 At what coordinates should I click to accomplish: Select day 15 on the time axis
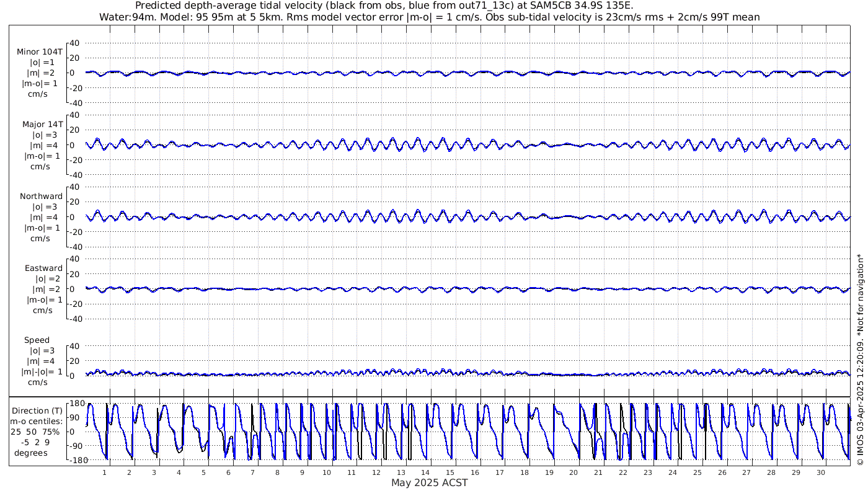pos(450,472)
